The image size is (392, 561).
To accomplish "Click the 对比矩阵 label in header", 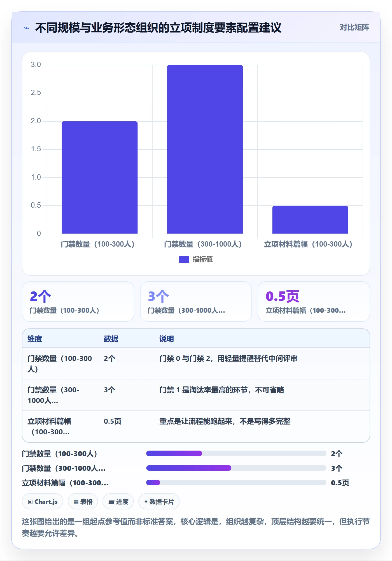I will coord(354,27).
